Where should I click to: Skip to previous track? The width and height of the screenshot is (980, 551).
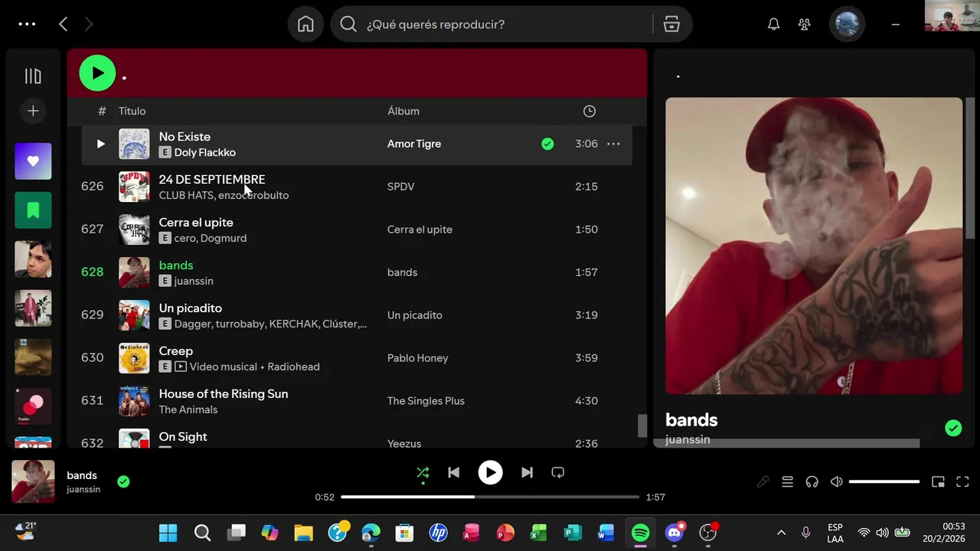[x=453, y=473]
